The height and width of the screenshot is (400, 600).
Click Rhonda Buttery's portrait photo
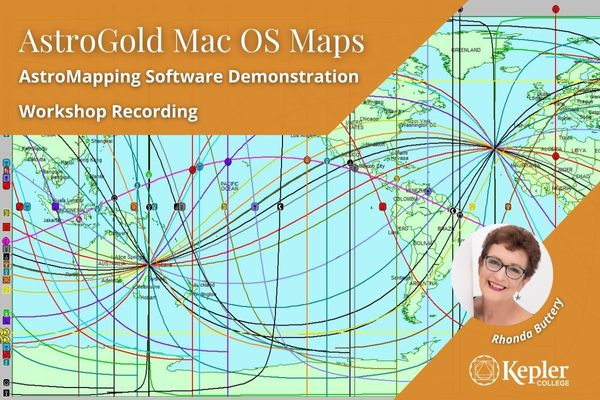click(502, 274)
